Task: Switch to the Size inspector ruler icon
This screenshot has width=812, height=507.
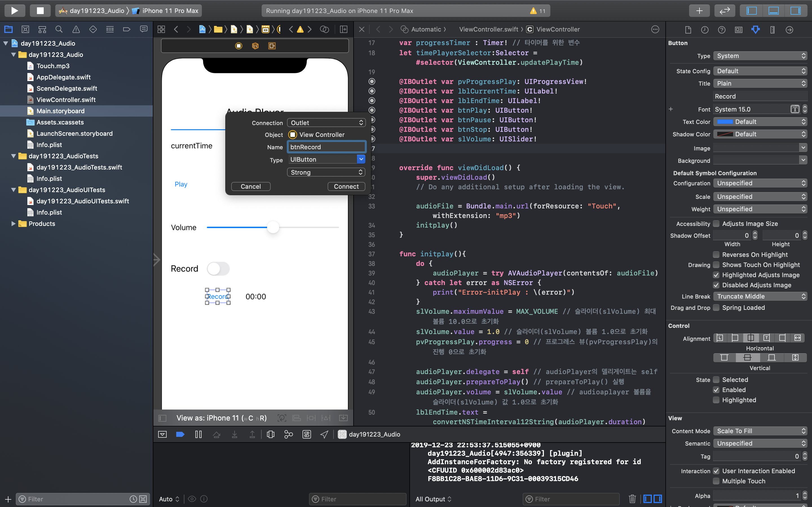Action: click(x=772, y=30)
